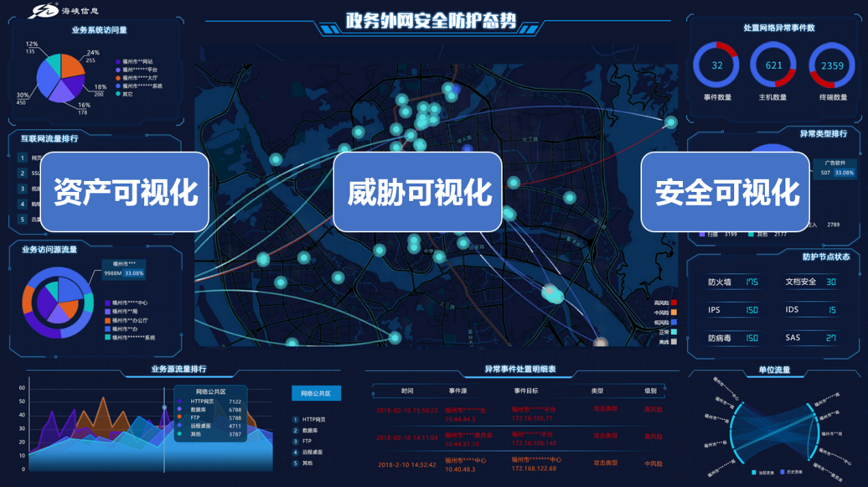Click the teal 正常 map legend swatch

point(673,332)
